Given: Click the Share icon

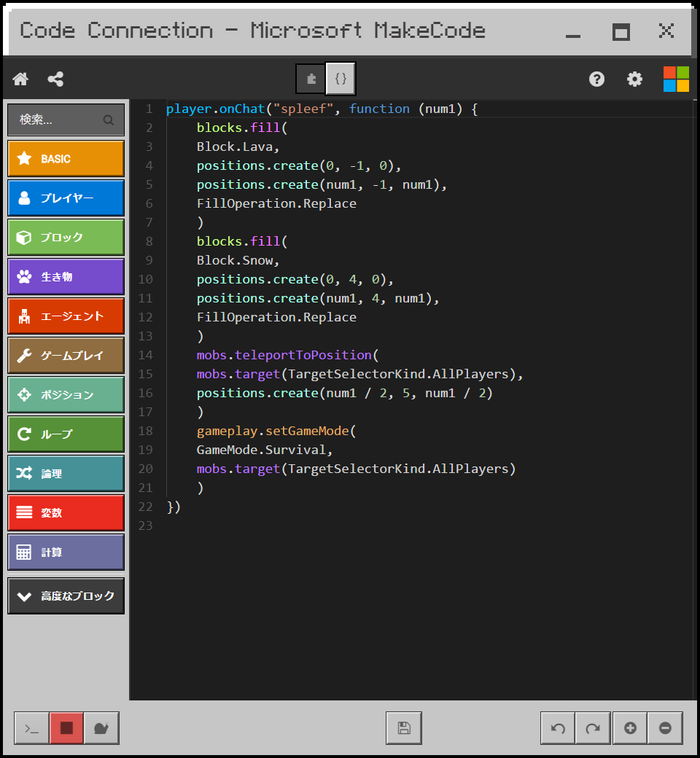Looking at the screenshot, I should point(55,79).
